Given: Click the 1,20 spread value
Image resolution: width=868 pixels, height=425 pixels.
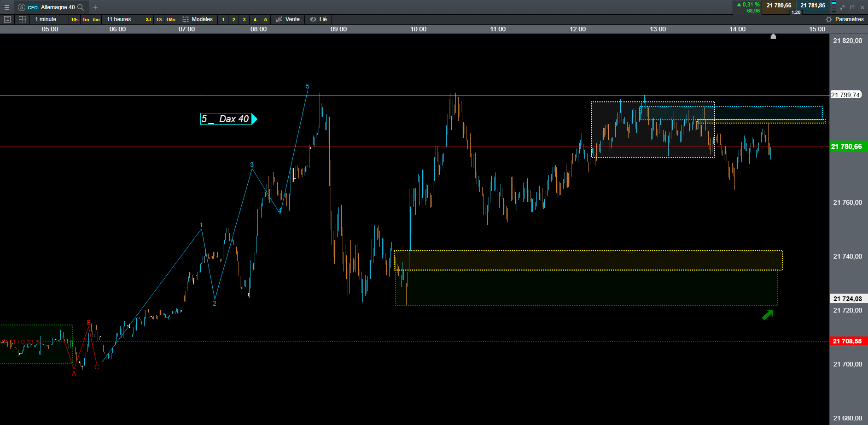Looking at the screenshot, I should coord(796,12).
